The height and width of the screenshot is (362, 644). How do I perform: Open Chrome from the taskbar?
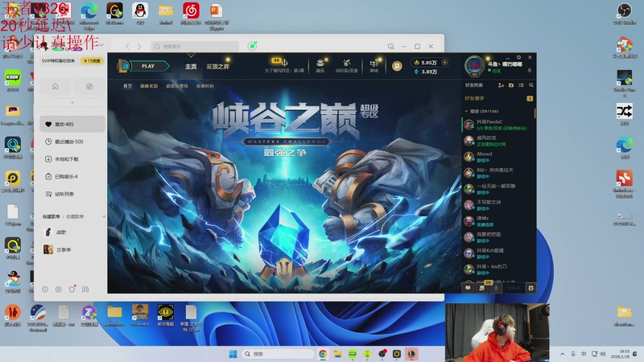323,354
